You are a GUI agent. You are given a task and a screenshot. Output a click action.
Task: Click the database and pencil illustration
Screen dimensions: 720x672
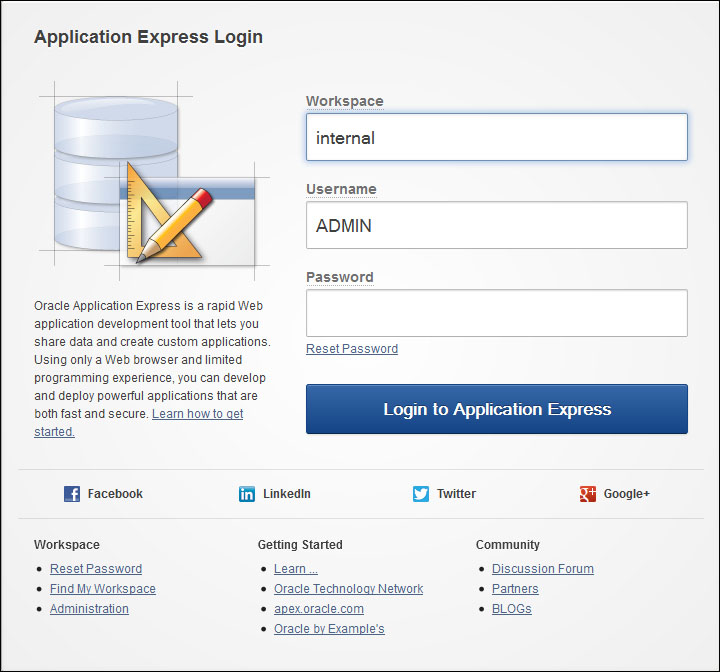click(154, 181)
